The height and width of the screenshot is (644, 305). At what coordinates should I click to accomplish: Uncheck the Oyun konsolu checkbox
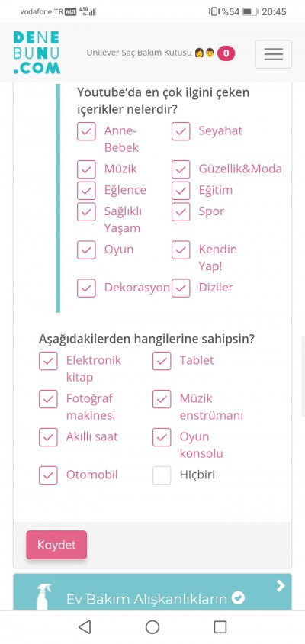(162, 437)
